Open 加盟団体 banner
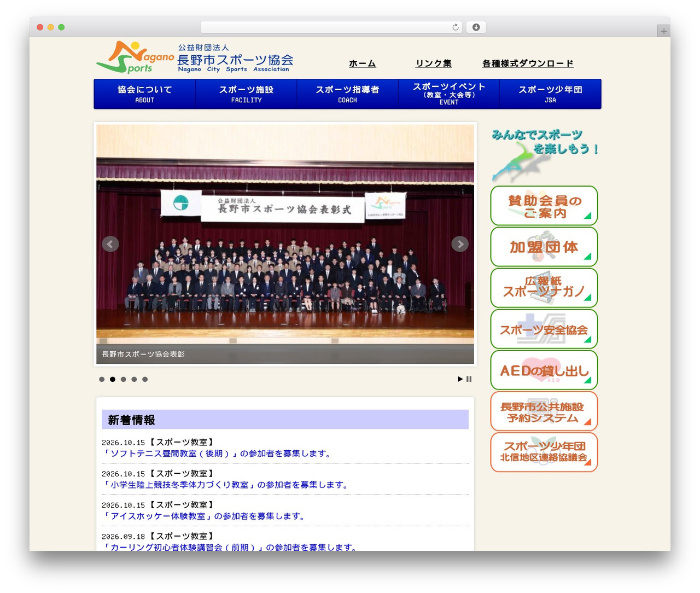 [x=544, y=247]
